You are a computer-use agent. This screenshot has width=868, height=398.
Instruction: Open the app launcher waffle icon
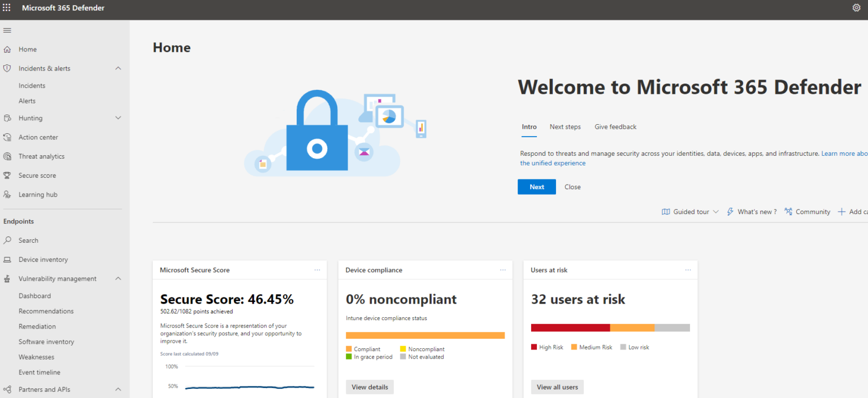coord(7,8)
